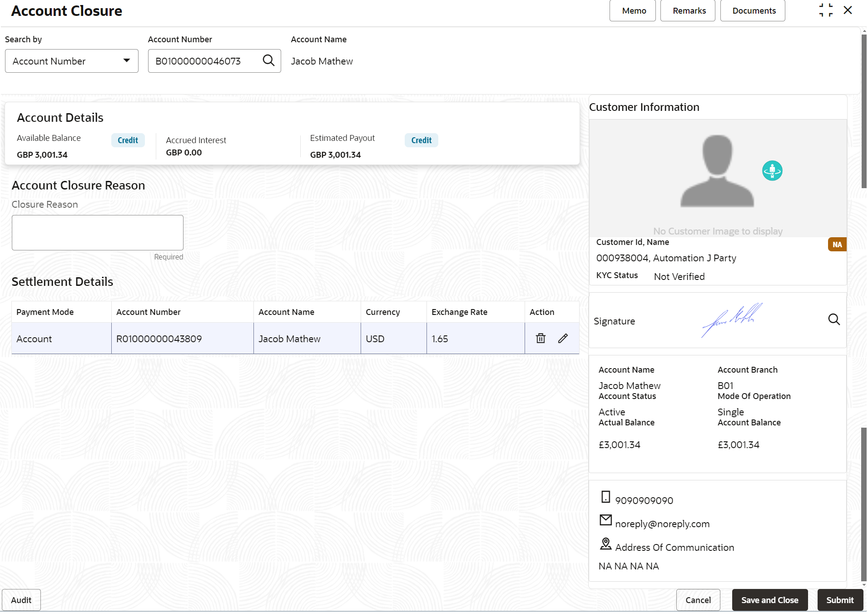Click the B01 account branch value
The height and width of the screenshot is (614, 868).
pyautogui.click(x=725, y=385)
